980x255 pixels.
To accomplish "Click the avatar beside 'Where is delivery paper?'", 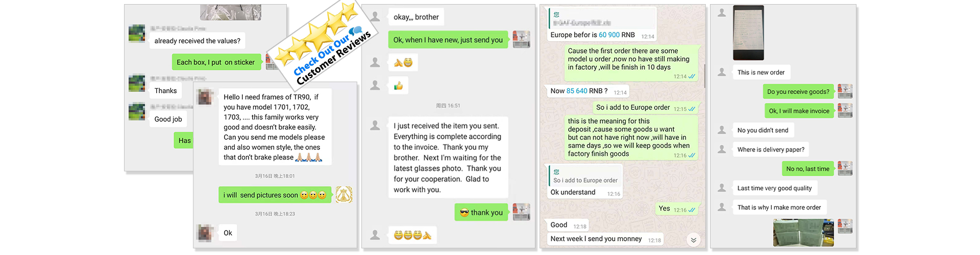I will [x=722, y=149].
